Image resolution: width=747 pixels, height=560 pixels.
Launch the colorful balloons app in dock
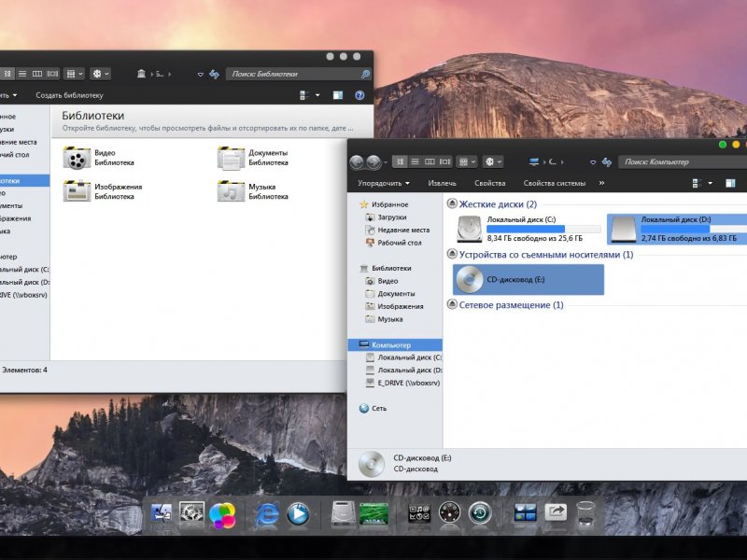click(x=222, y=516)
